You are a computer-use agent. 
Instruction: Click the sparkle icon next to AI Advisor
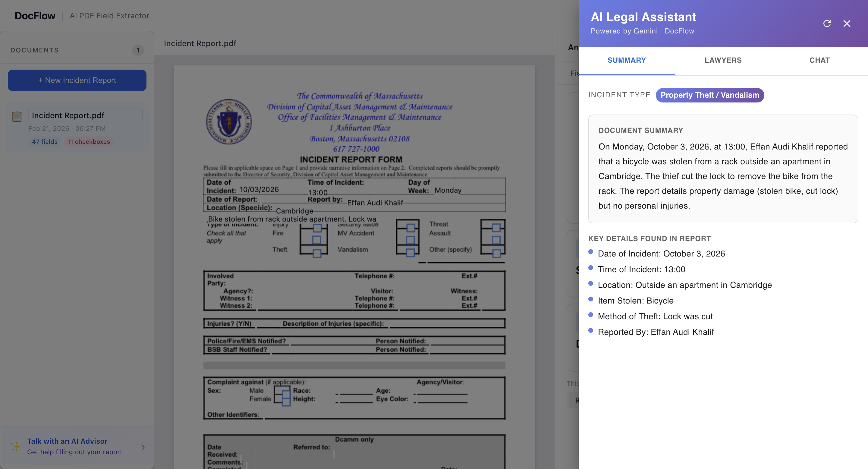[15, 446]
